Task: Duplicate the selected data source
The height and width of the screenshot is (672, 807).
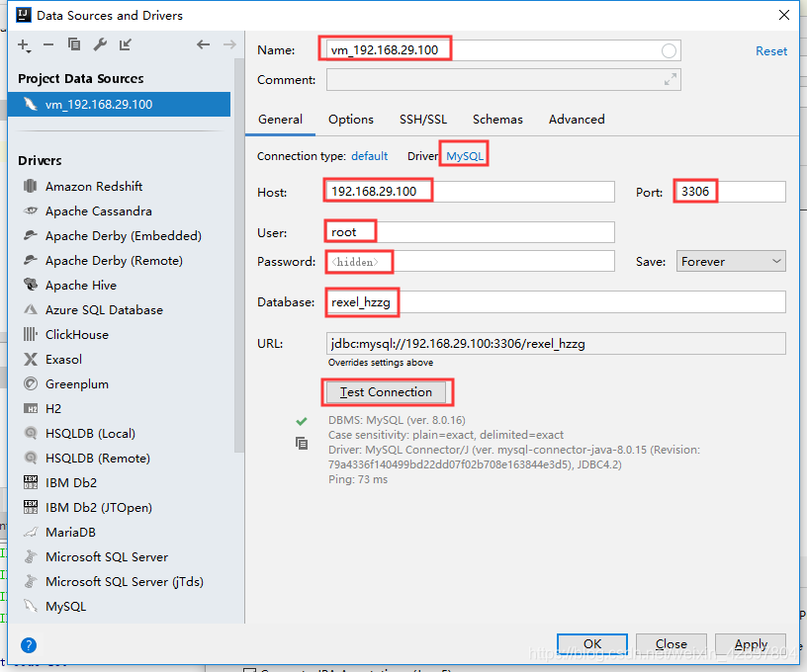Action: click(x=74, y=44)
